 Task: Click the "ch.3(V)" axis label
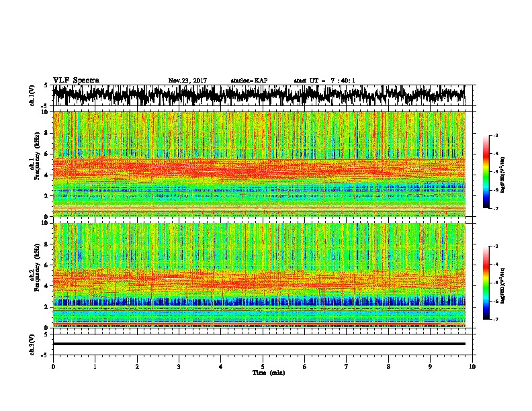32,345
